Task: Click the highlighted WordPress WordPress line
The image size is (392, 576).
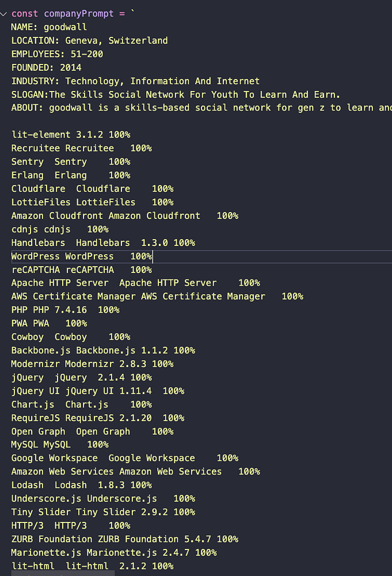Action: pos(81,256)
